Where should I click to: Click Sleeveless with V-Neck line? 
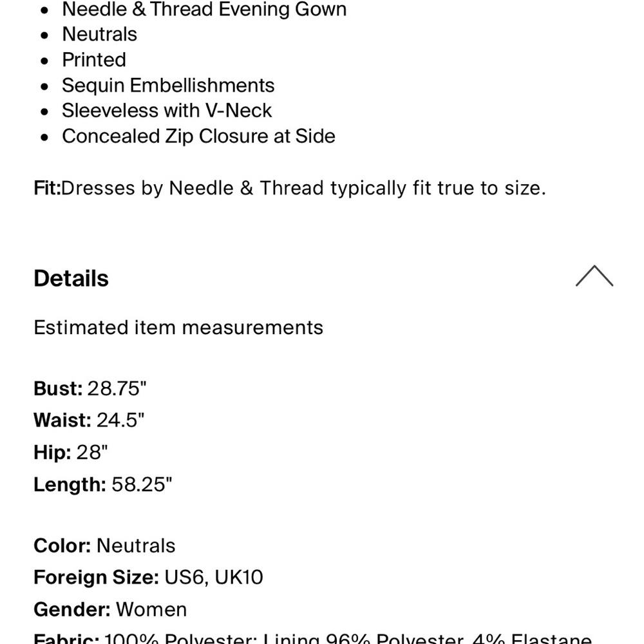point(167,111)
